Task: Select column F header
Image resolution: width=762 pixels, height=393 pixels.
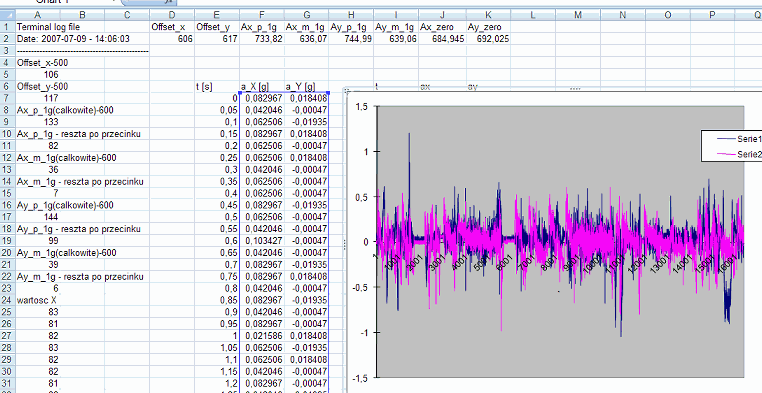Action: tap(262, 15)
